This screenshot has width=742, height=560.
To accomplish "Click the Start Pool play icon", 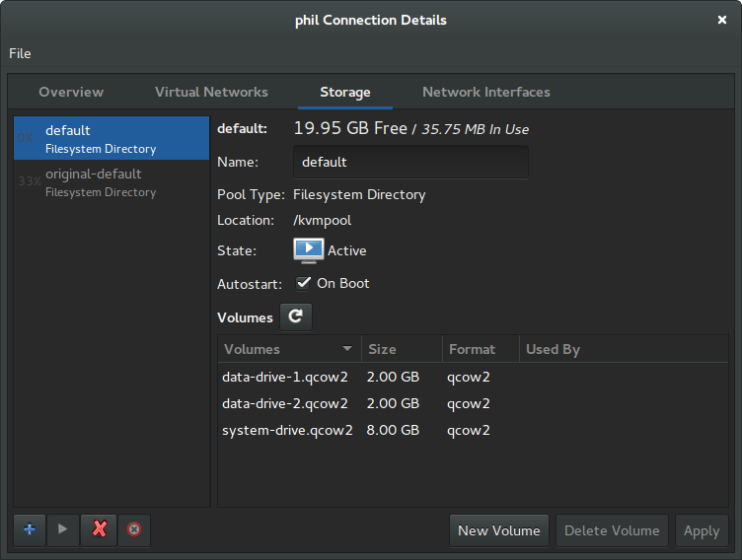I will (62, 529).
